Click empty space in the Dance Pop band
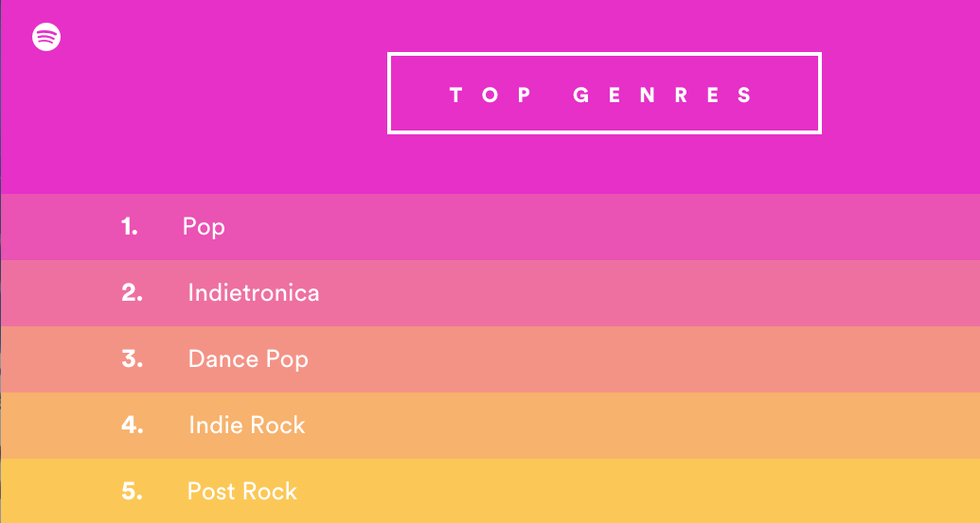The width and height of the screenshot is (980, 523). click(650, 359)
